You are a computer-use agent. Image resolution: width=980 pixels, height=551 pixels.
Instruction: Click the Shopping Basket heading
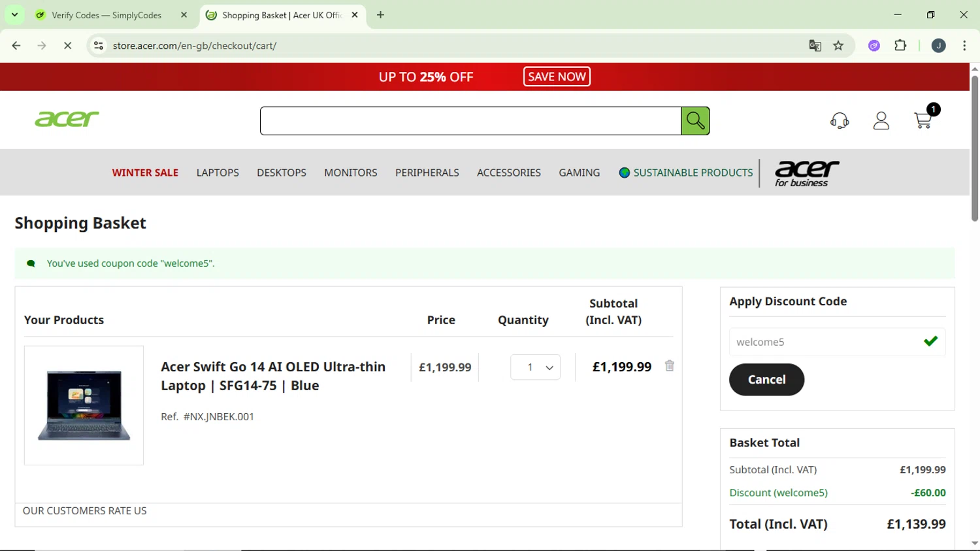coord(80,223)
